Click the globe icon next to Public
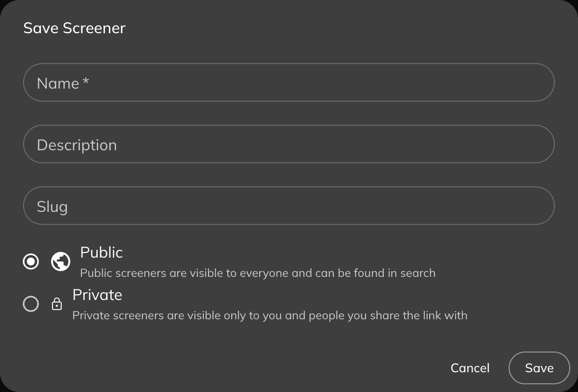The width and height of the screenshot is (578, 392). click(60, 261)
